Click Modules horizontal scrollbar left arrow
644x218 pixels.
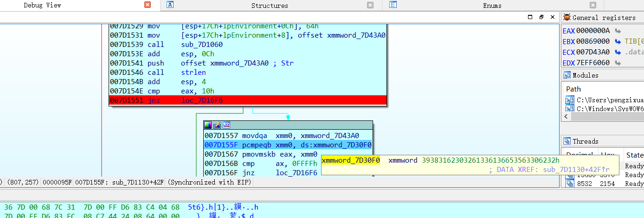coord(567,117)
